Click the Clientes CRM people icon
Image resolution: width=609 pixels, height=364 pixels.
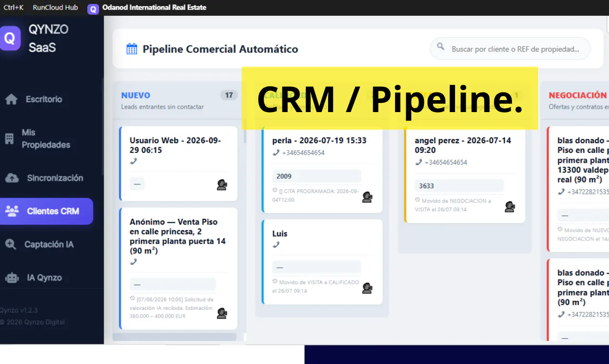pos(12,211)
